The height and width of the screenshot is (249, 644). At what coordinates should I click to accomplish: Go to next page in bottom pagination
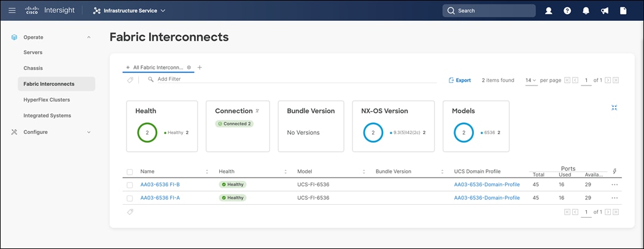pos(608,212)
